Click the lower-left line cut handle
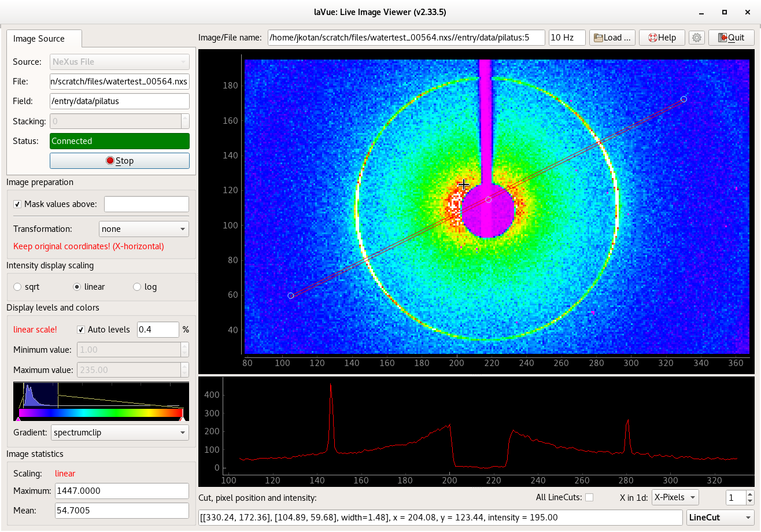 (x=291, y=295)
